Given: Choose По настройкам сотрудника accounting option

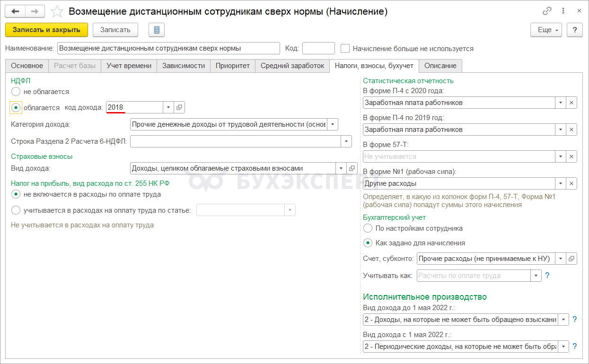Looking at the screenshot, I should tap(368, 228).
